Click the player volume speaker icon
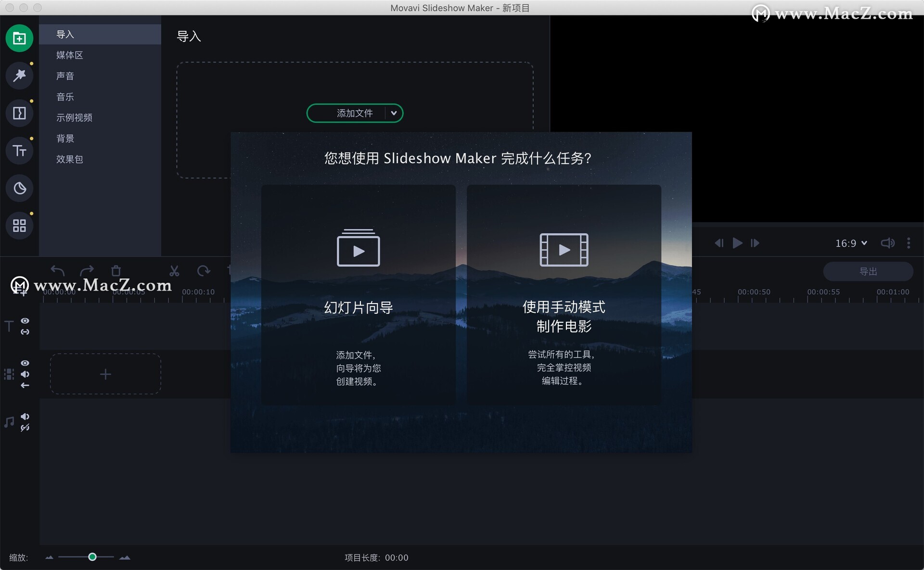Image resolution: width=924 pixels, height=570 pixels. tap(888, 243)
